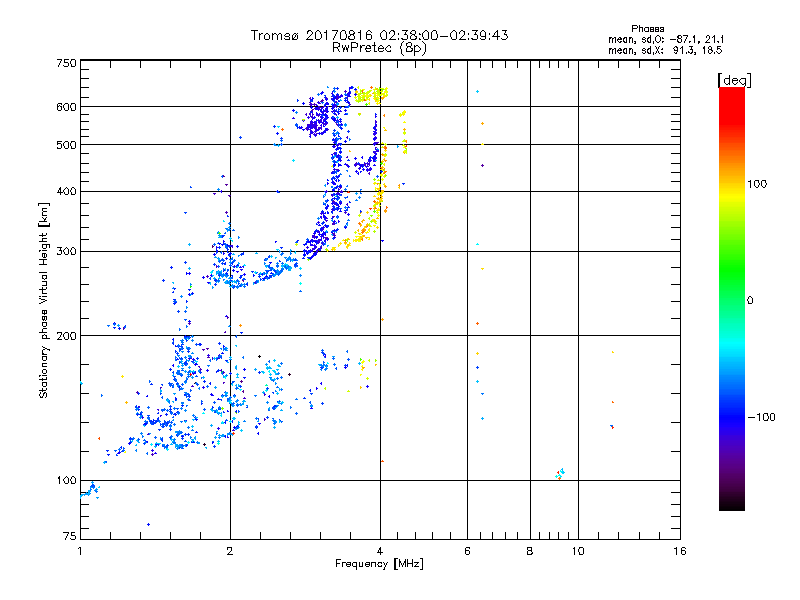Screen dimensions: 800x600
Task: Select the 'mean, sd,X: 91.3, 18.5' line
Action: click(x=665, y=50)
